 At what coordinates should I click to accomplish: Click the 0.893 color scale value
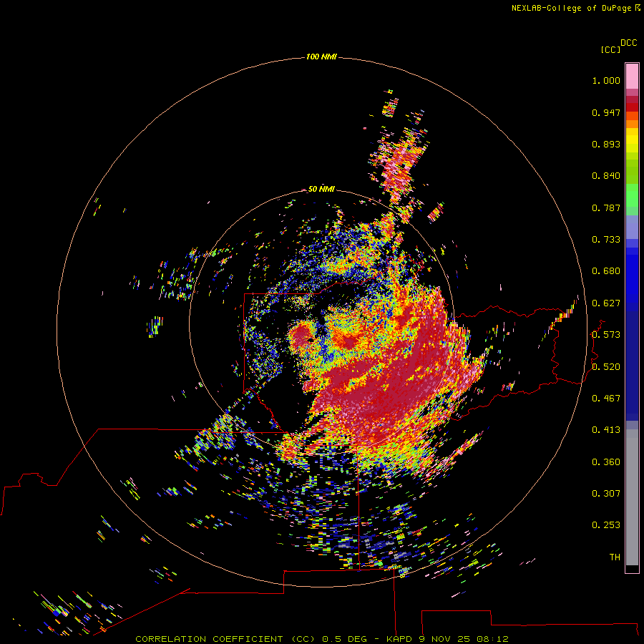point(606,144)
